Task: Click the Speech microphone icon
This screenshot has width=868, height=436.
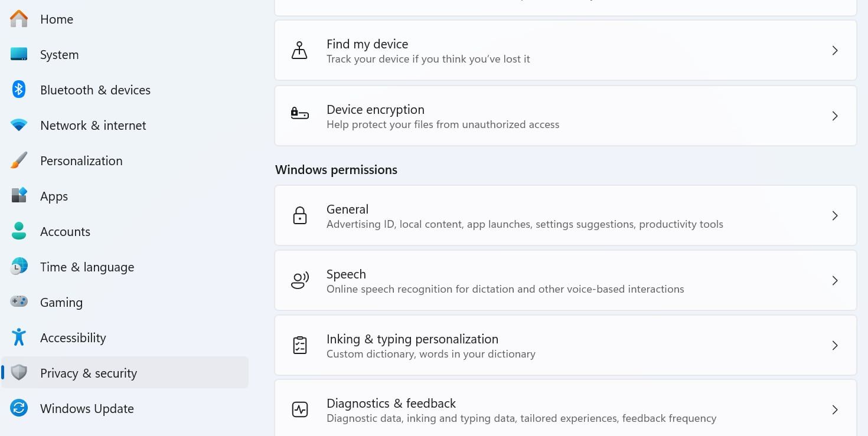Action: [x=299, y=280]
